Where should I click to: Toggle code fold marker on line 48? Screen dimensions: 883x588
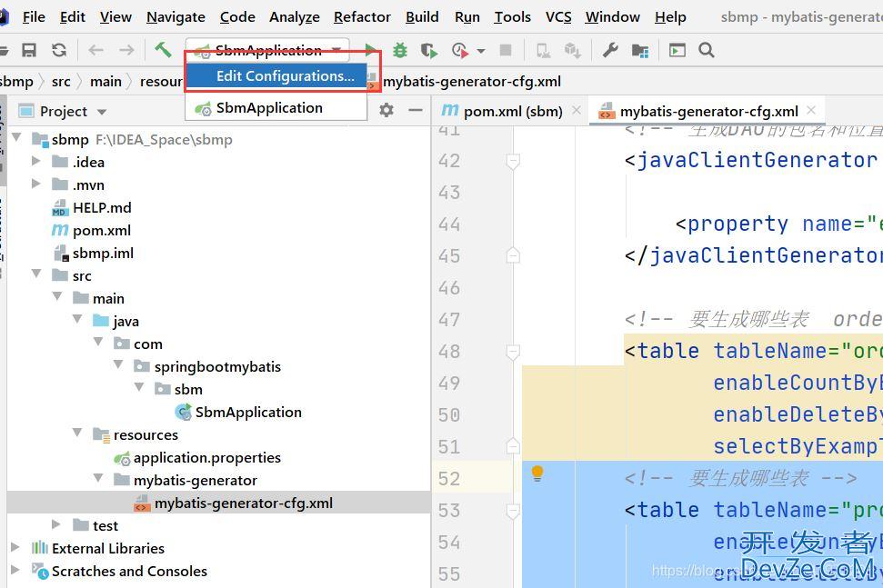(513, 353)
